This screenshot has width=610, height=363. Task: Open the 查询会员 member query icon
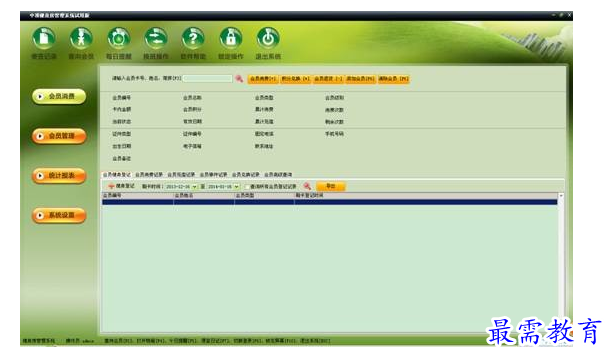tap(81, 38)
